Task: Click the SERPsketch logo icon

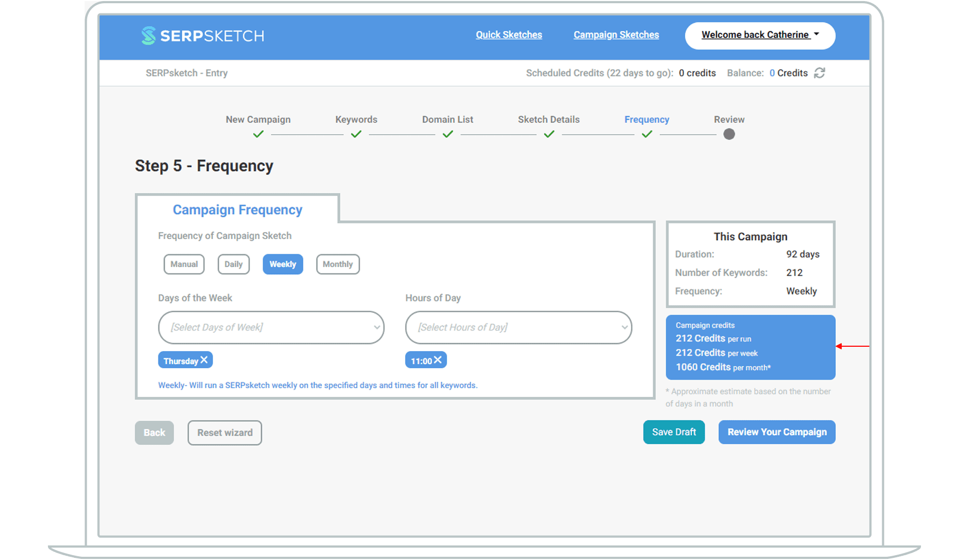Action: (148, 36)
